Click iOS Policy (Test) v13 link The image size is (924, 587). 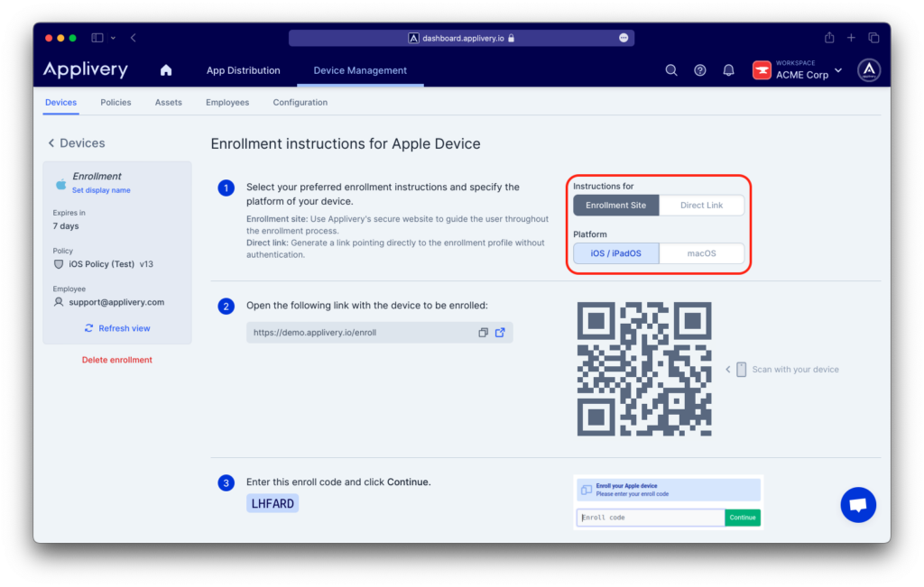coord(111,264)
